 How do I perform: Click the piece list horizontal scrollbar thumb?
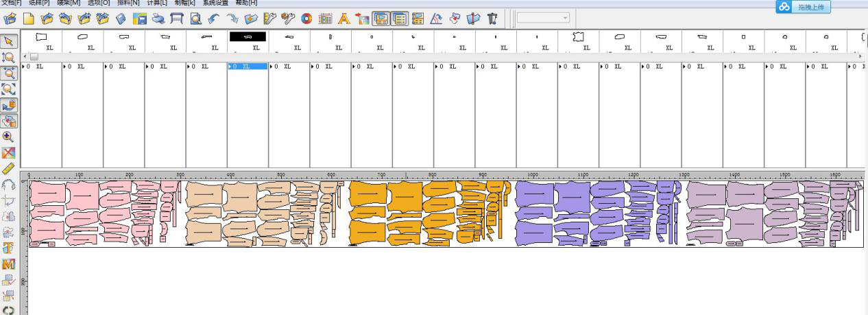34,56
